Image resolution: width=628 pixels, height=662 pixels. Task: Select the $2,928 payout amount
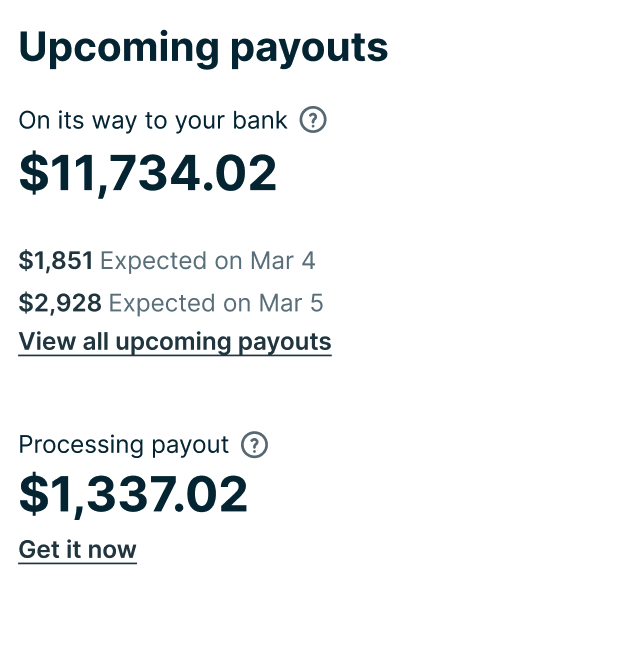coord(60,303)
